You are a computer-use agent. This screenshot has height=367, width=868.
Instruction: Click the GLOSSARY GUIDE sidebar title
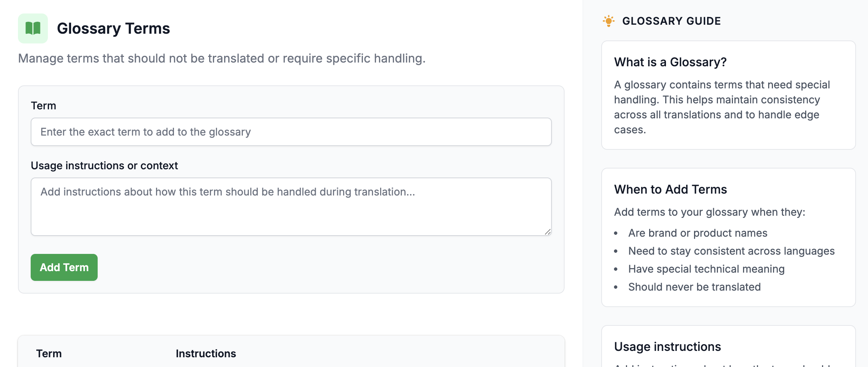pyautogui.click(x=671, y=21)
